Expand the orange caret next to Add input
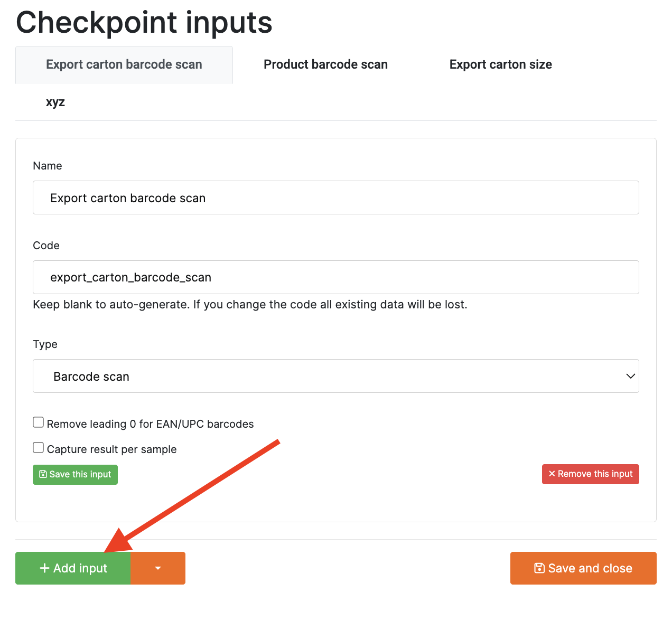This screenshot has width=672, height=621. pyautogui.click(x=158, y=568)
